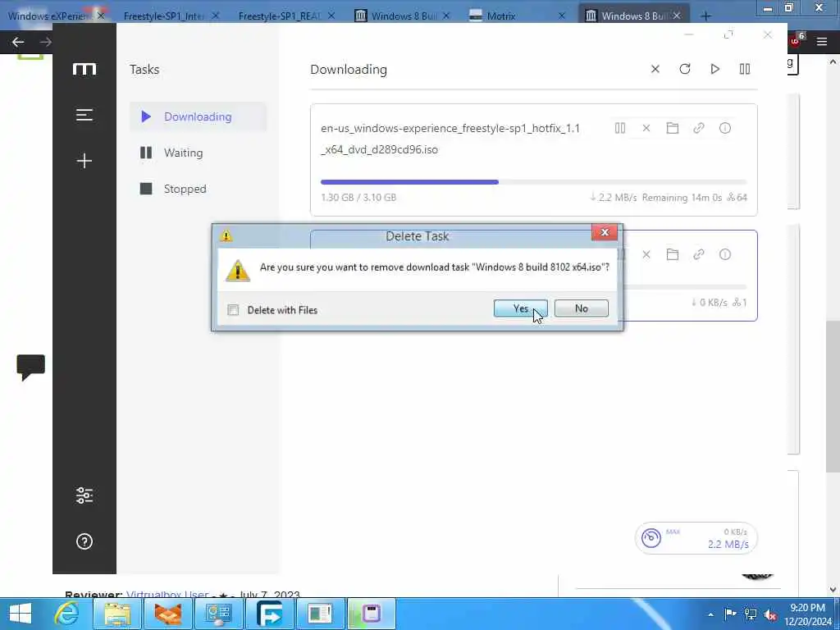Open a new browser tab

[705, 16]
